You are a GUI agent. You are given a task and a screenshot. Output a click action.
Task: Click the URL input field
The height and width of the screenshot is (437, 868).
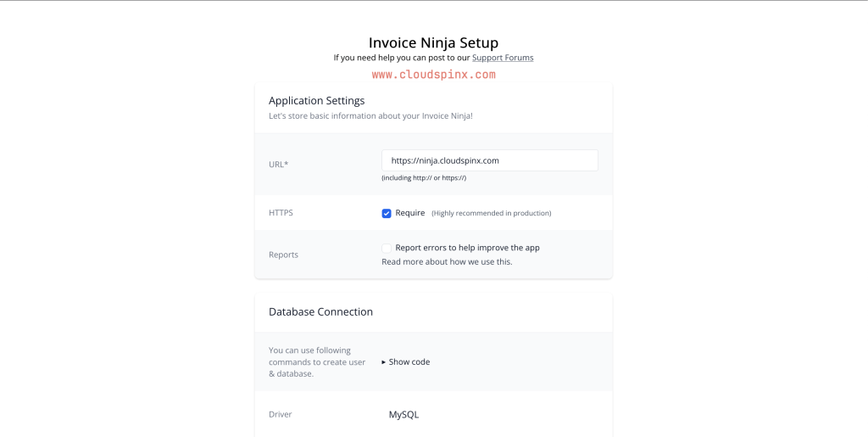(x=489, y=160)
